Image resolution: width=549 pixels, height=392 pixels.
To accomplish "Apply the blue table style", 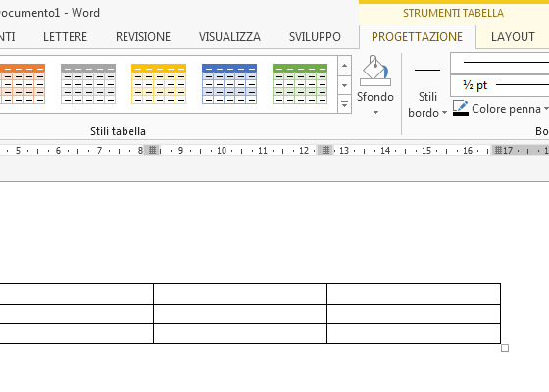I will click(229, 83).
